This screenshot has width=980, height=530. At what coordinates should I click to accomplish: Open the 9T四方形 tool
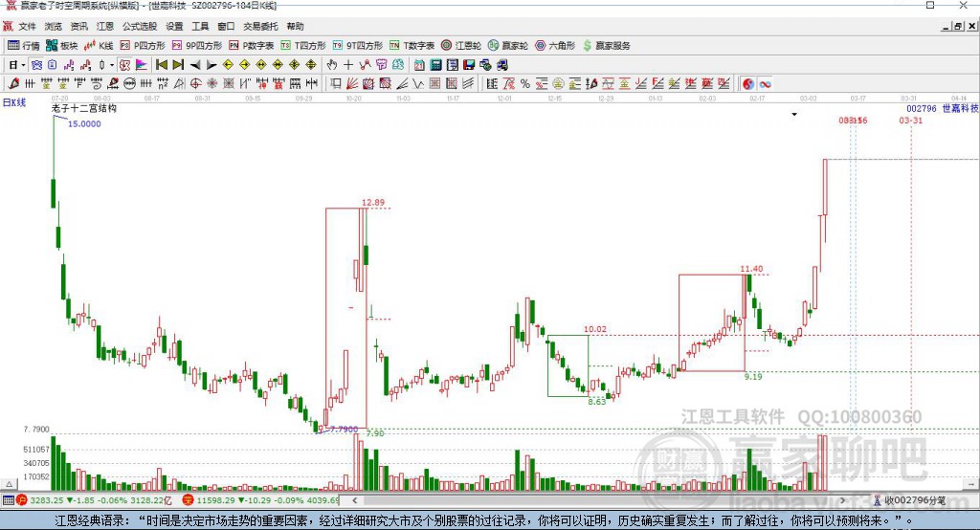tap(357, 46)
